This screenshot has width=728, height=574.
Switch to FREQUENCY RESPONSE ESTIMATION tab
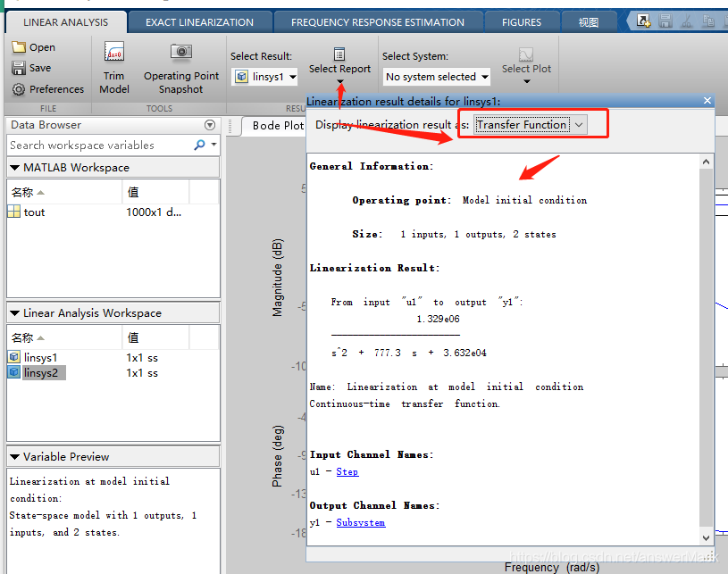[x=378, y=22]
